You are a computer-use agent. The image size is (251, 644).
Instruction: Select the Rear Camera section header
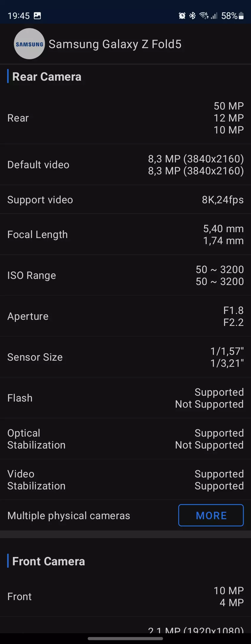(47, 77)
